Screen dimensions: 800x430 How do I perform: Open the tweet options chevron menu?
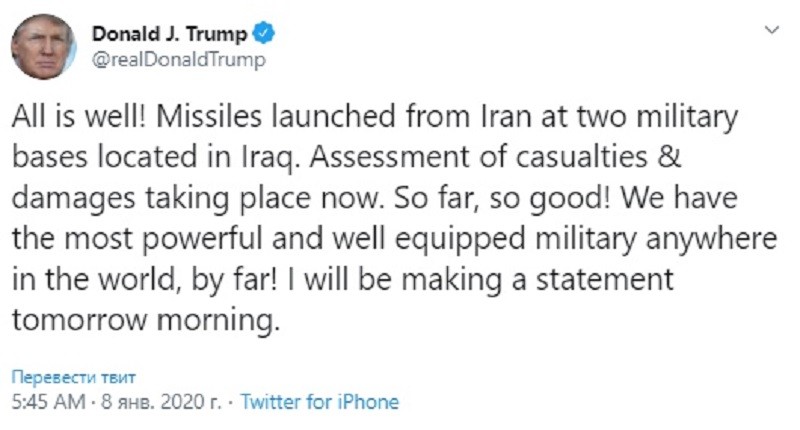pos(771,31)
